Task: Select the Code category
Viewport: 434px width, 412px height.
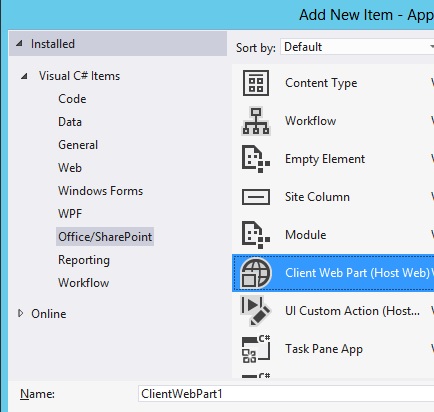Action: (x=72, y=99)
